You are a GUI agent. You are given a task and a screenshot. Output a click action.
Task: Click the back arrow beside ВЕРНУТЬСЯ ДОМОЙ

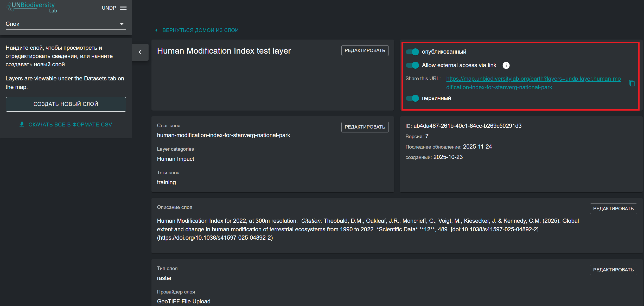[x=156, y=30]
